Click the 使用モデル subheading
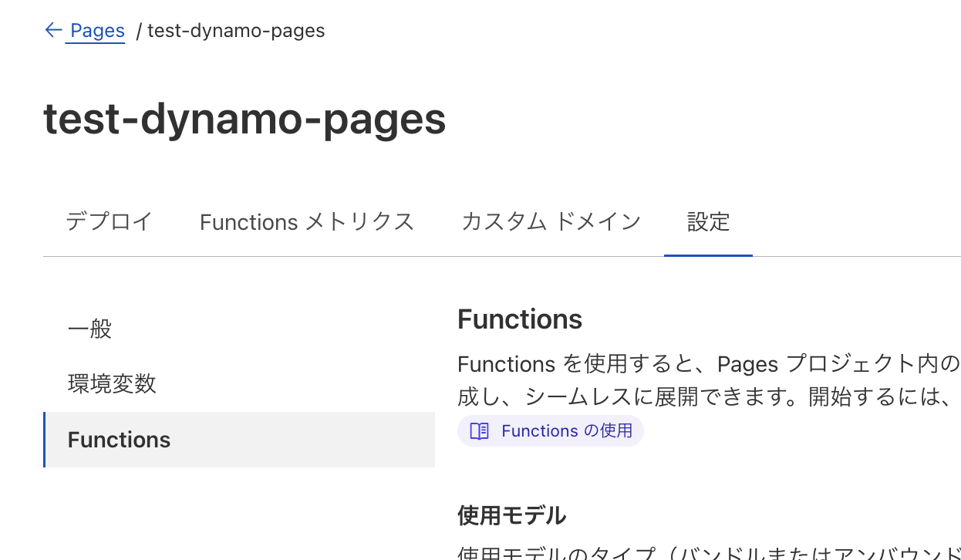Viewport: 961px width, 560px height. point(511,515)
